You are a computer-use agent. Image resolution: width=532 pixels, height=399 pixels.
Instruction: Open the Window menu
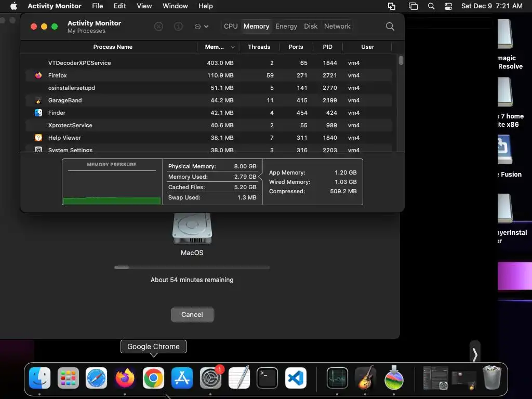tap(175, 6)
